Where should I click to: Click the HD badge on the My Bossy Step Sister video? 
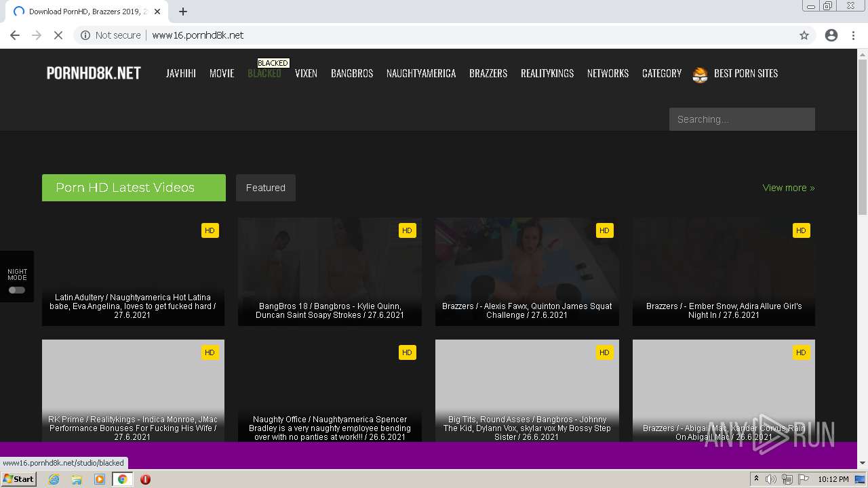click(x=604, y=352)
